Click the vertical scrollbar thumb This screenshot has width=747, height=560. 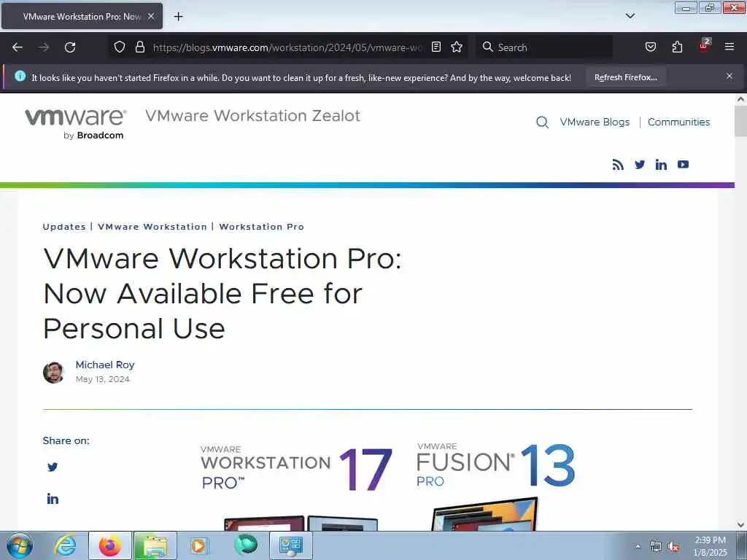[740, 122]
